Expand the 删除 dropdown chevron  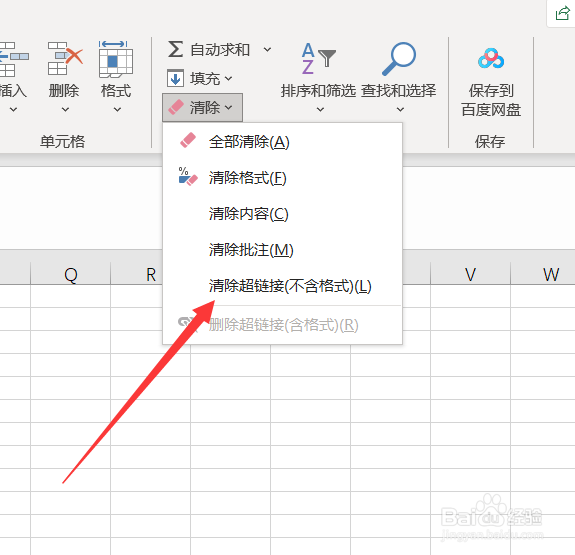pos(65,109)
